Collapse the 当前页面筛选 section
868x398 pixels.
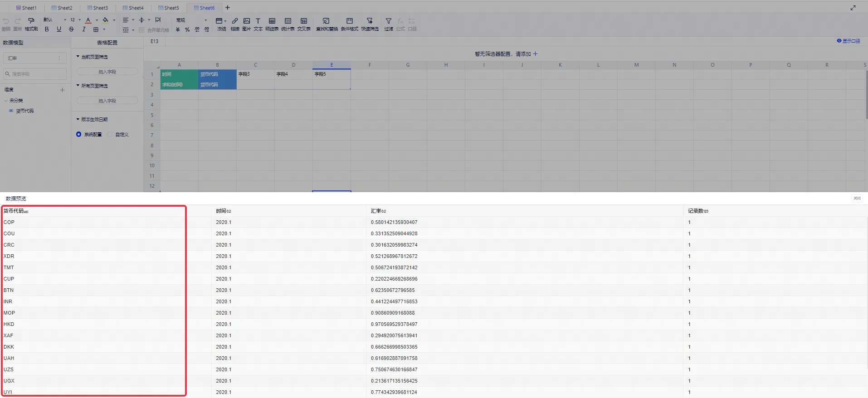78,57
